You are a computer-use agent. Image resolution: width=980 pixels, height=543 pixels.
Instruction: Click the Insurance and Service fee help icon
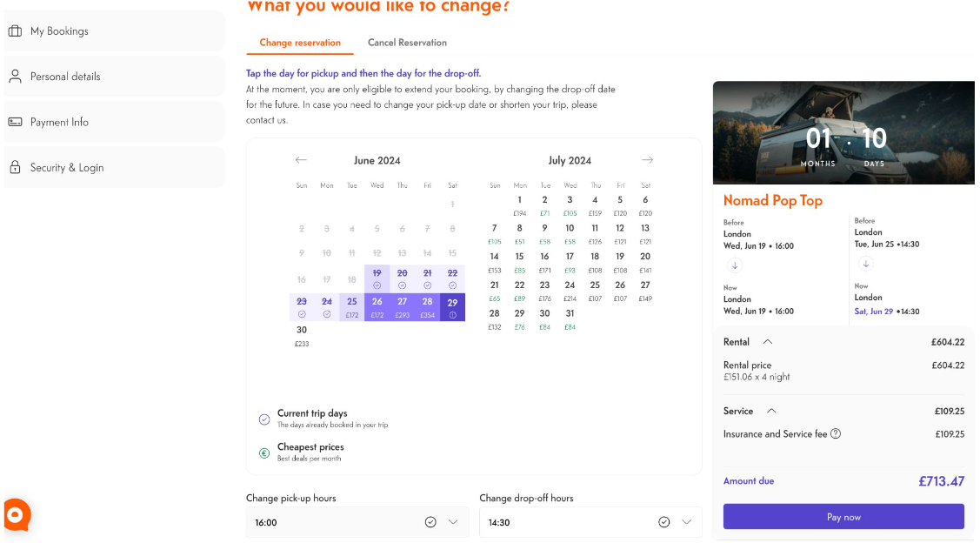(x=836, y=433)
